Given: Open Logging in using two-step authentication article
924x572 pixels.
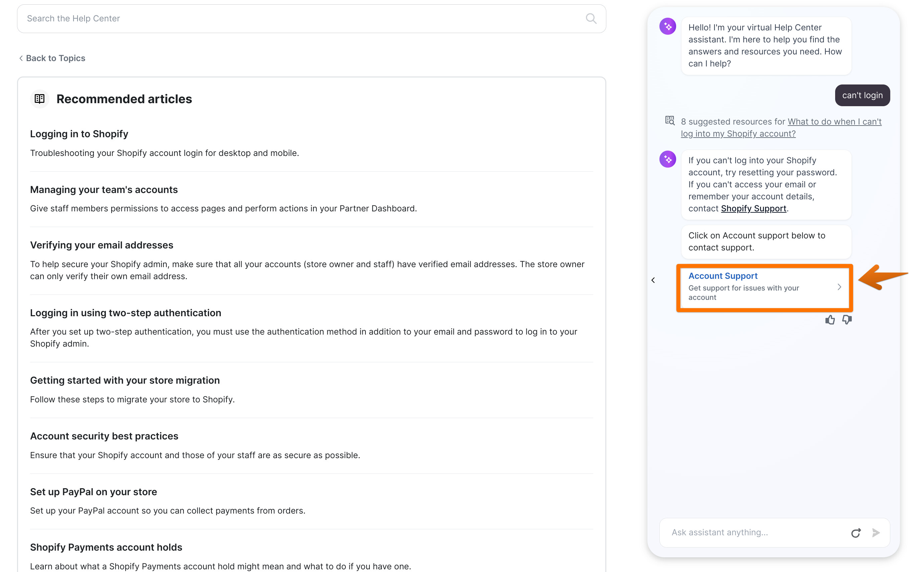Looking at the screenshot, I should coord(126,313).
